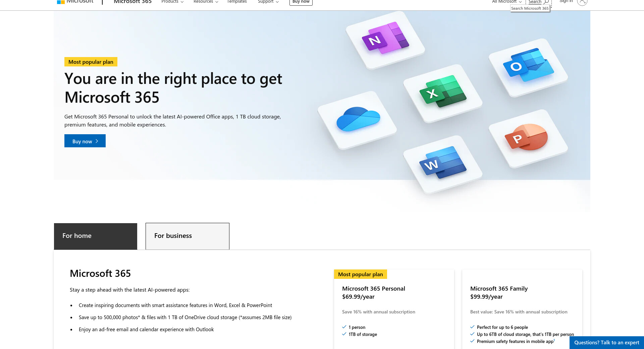Screen dimensions: 644x349
Task: Click 'Premium safety features in mobile app'
Action: (x=515, y=341)
